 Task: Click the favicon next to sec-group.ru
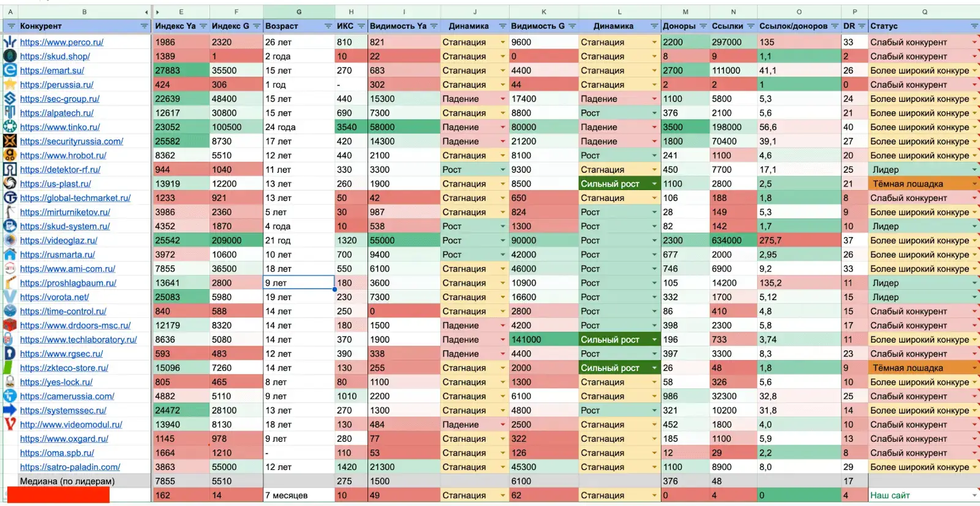tap(10, 99)
